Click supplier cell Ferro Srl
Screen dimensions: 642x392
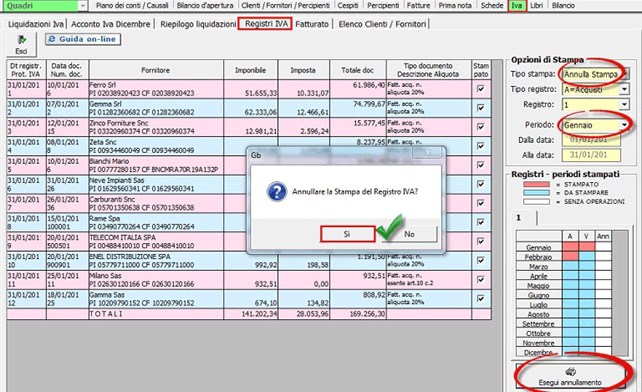[156, 89]
